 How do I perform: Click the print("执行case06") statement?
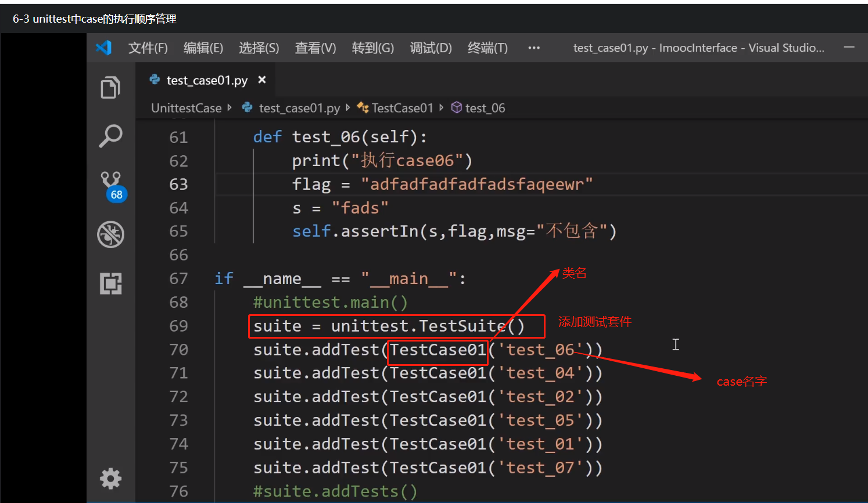(x=382, y=160)
